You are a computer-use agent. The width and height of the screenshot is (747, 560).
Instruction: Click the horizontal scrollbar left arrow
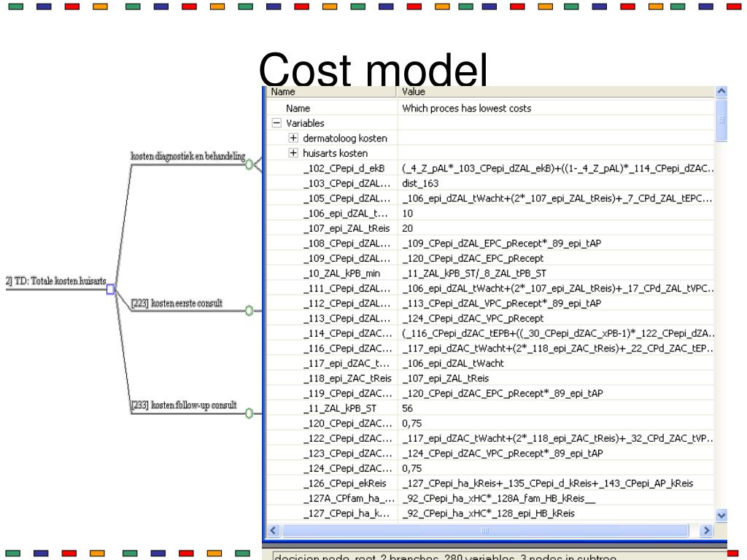coord(274,531)
